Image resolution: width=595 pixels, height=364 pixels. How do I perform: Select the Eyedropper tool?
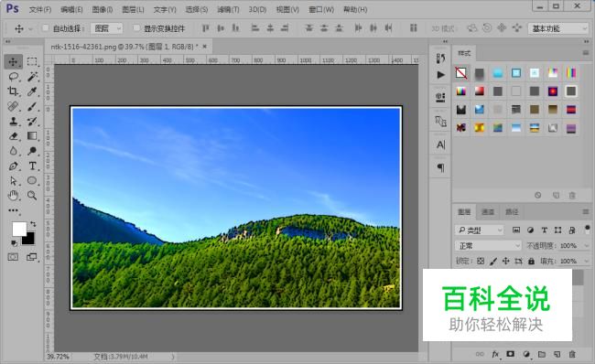coord(32,91)
